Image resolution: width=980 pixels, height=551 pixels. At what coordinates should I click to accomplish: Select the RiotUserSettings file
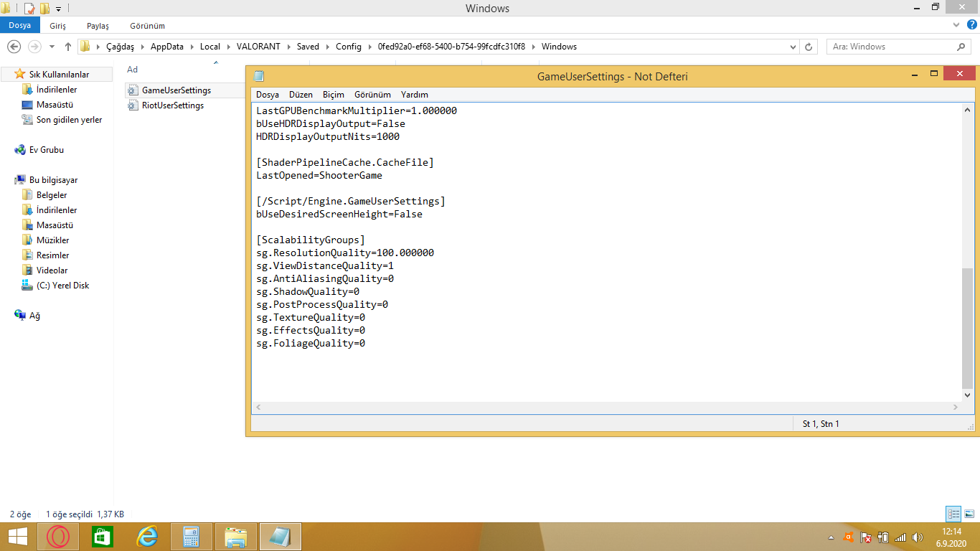[x=173, y=105]
